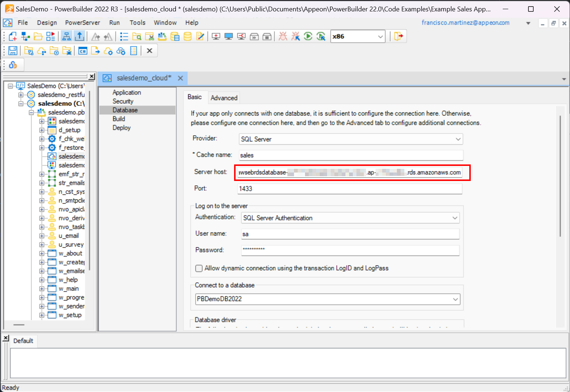Select the salesdemo.pb library tree item

point(67,112)
